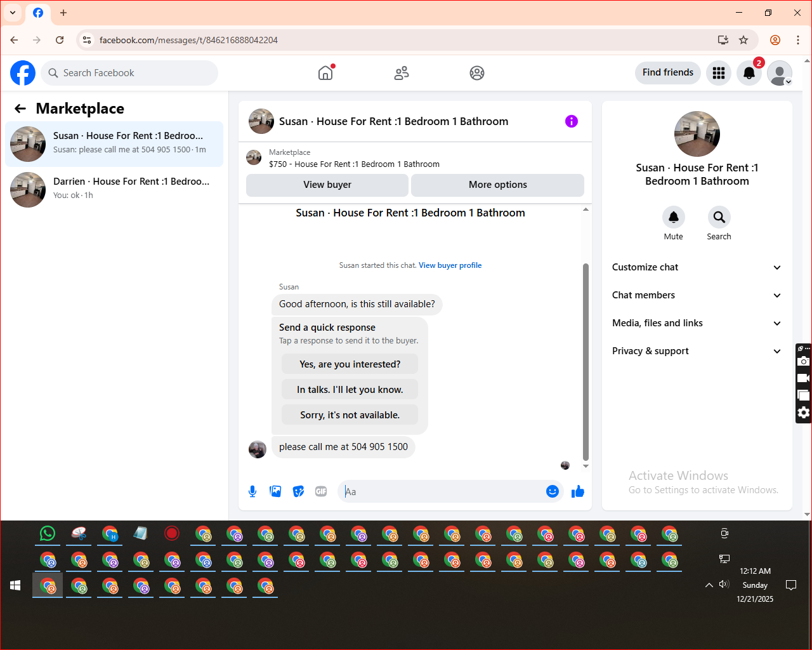Click the install app icon in address bar
This screenshot has width=812, height=650.
[723, 40]
